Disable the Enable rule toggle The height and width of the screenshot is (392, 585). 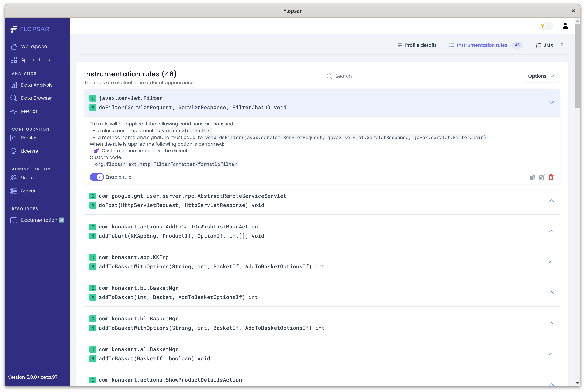click(x=97, y=177)
